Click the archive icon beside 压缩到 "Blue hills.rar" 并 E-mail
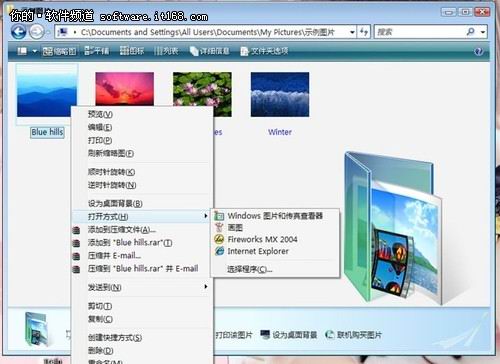Screen dimensions: 500x364 click(x=77, y=269)
